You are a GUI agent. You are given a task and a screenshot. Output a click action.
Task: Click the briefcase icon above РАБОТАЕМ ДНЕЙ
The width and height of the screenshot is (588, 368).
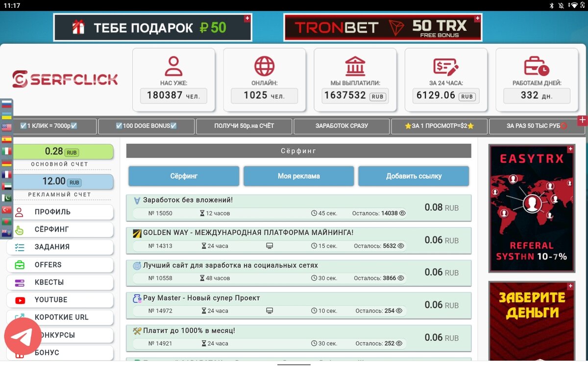pos(537,66)
